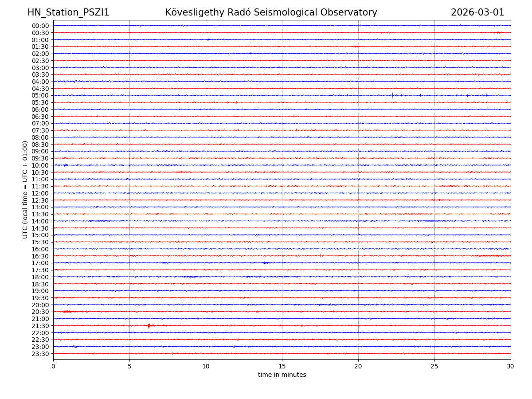The width and height of the screenshot is (532, 399).
Task: Select the 05:00 time row label
Action: point(40,95)
